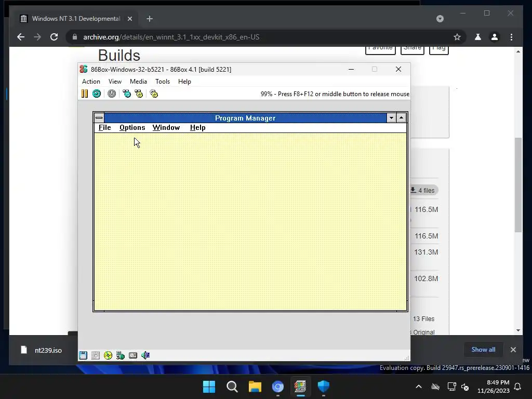The width and height of the screenshot is (532, 399).
Task: Click the CD-ROM disc status icon
Action: click(108, 355)
